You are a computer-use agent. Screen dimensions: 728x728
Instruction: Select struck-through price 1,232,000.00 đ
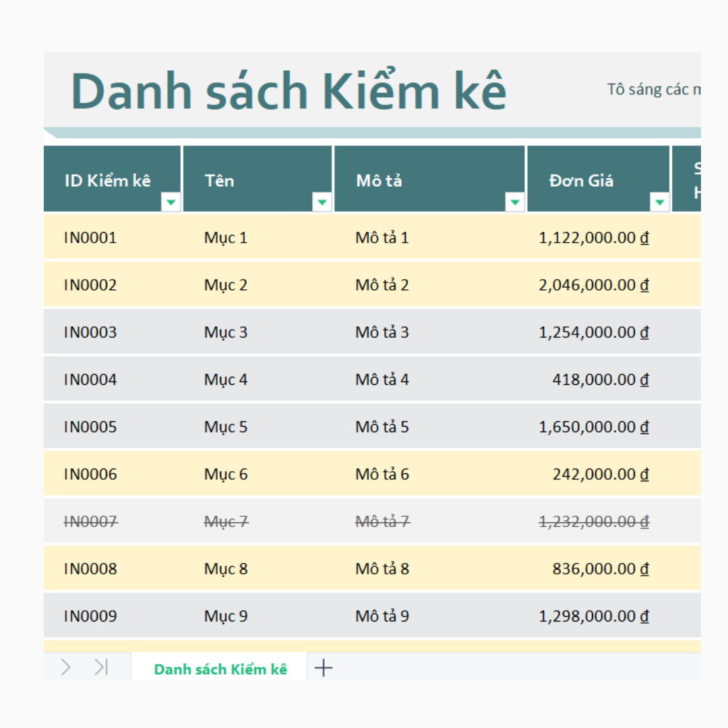[x=599, y=521]
